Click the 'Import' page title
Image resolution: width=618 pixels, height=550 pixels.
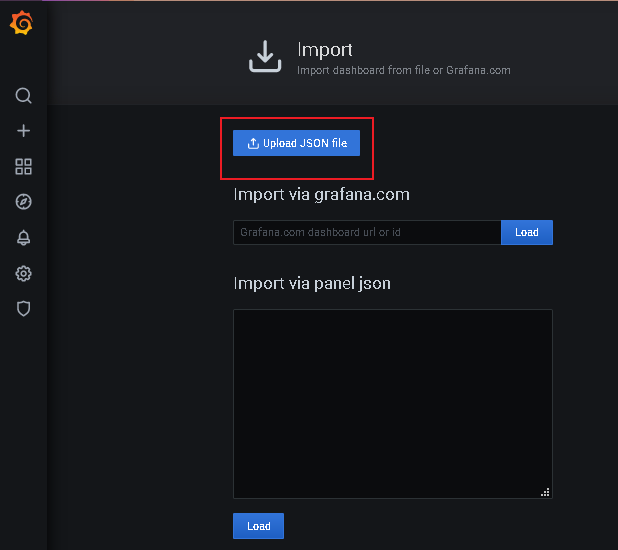pyautogui.click(x=325, y=50)
